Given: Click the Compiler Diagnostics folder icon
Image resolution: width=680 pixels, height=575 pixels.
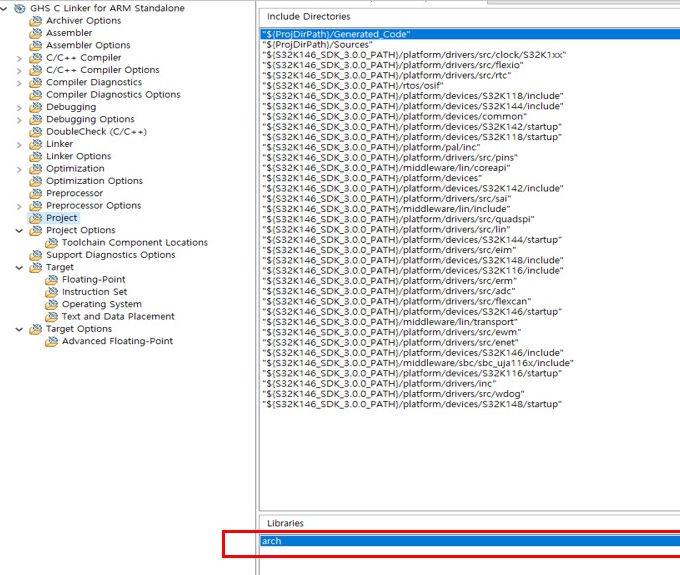Looking at the screenshot, I should pyautogui.click(x=36, y=82).
